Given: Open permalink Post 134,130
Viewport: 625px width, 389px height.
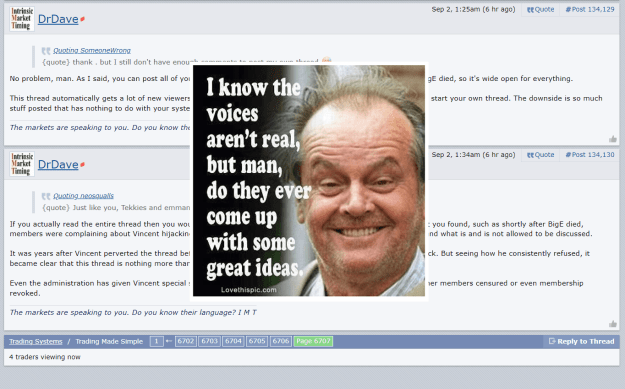Looking at the screenshot, I should coord(590,155).
